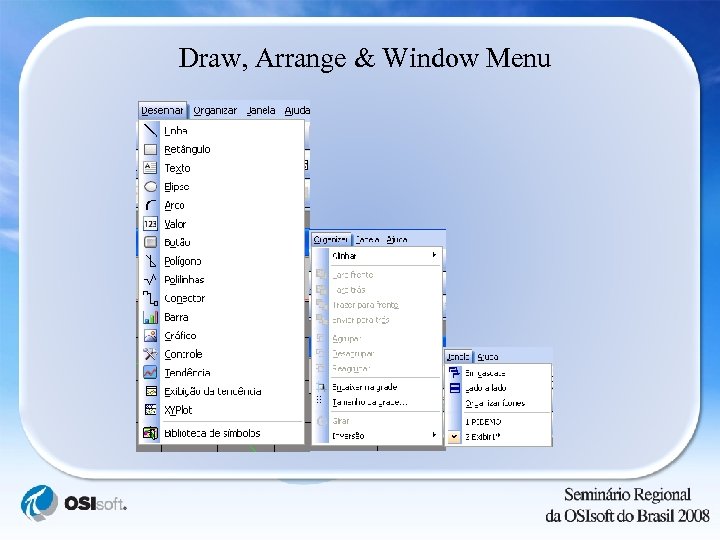Image resolution: width=720 pixels, height=540 pixels.
Task: Choose Encaixar na grade entry
Action: click(x=377, y=387)
